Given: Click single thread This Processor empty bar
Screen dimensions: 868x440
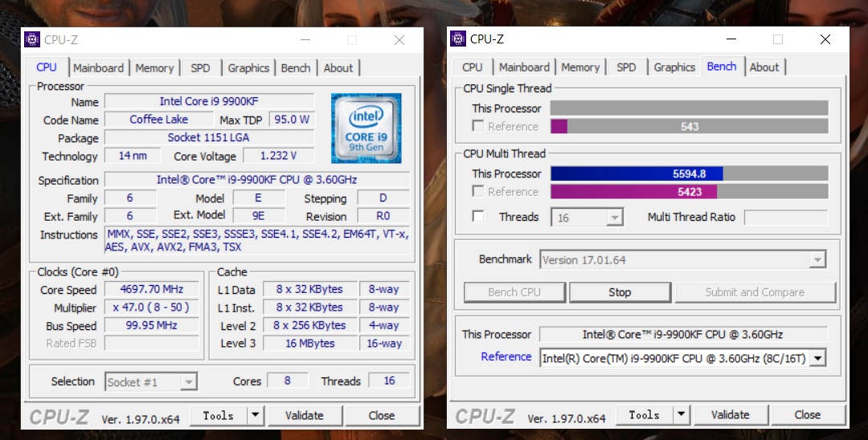Looking at the screenshot, I should 690,108.
